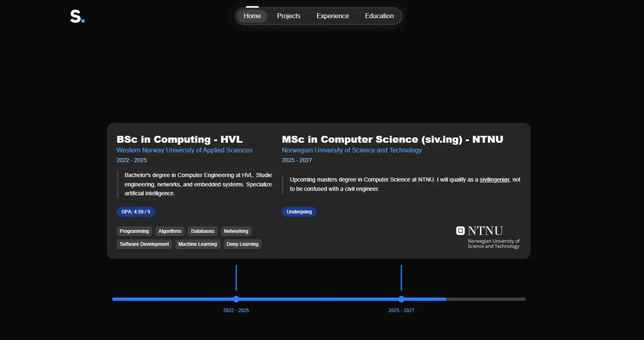The width and height of the screenshot is (644, 340).
Task: Click the Programming skill tag
Action: [134, 231]
